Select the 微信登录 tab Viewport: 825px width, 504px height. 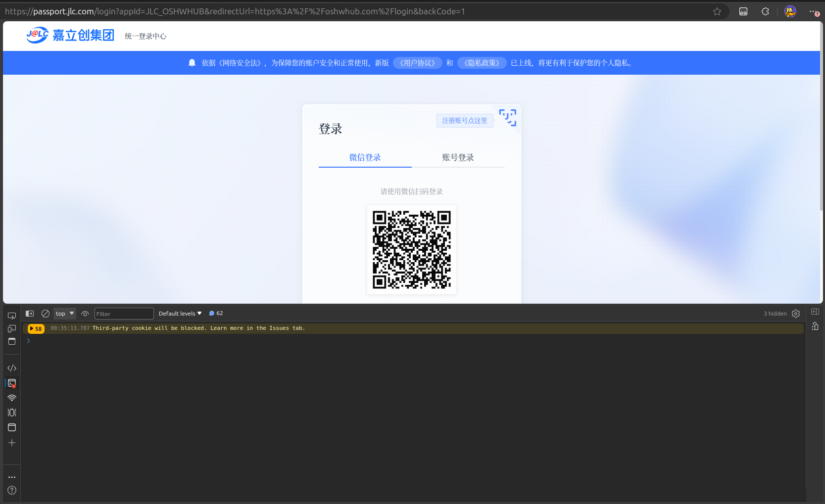click(365, 157)
